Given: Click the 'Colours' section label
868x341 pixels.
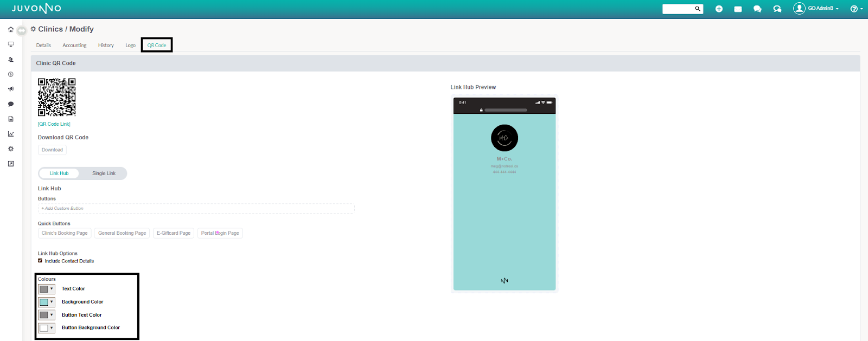Looking at the screenshot, I should (x=47, y=279).
